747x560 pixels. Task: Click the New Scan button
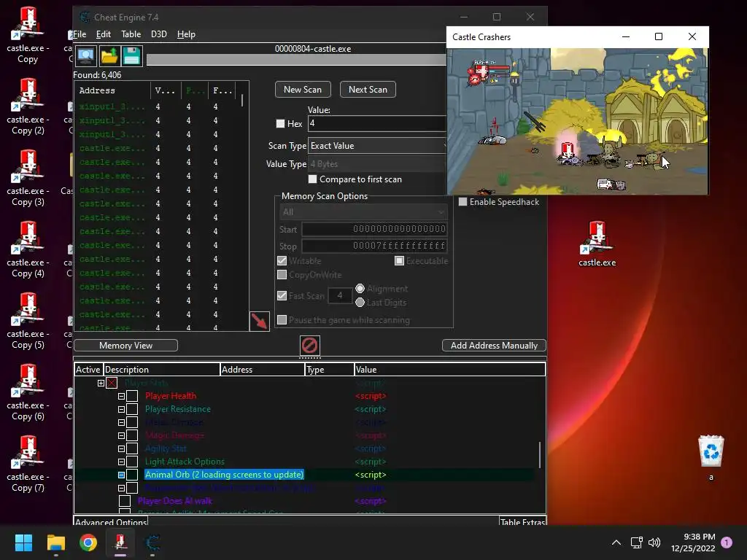303,90
